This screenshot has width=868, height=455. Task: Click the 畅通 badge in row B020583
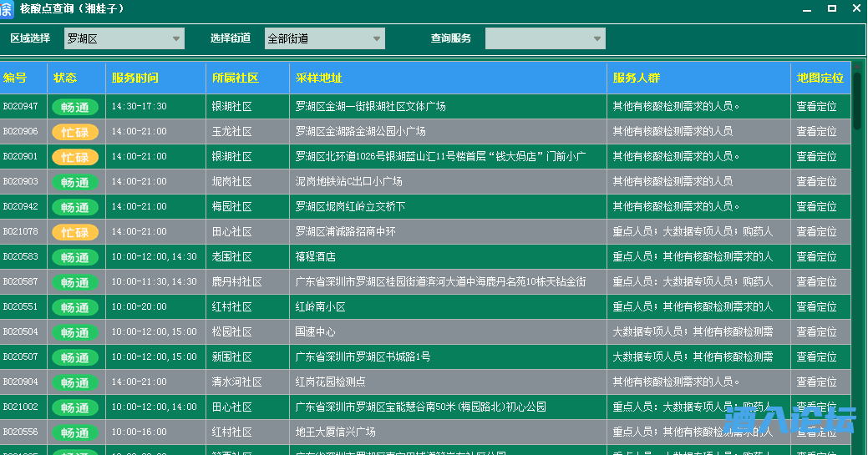coord(75,257)
